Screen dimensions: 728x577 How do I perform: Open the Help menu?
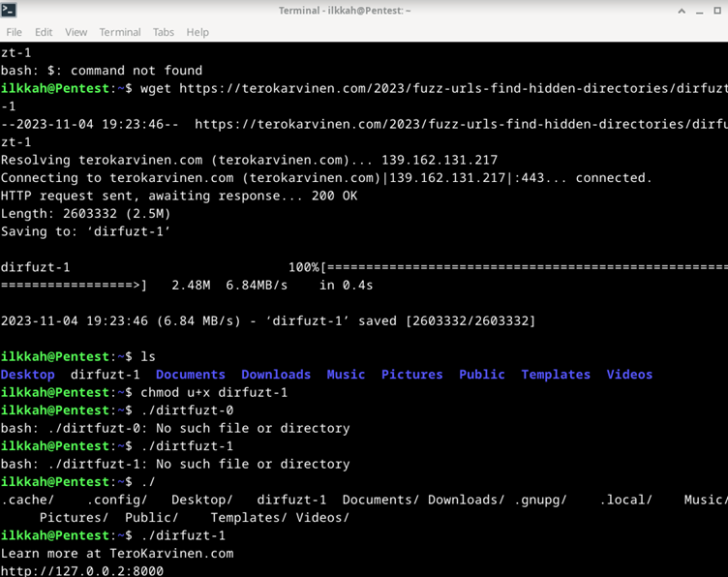tap(197, 32)
